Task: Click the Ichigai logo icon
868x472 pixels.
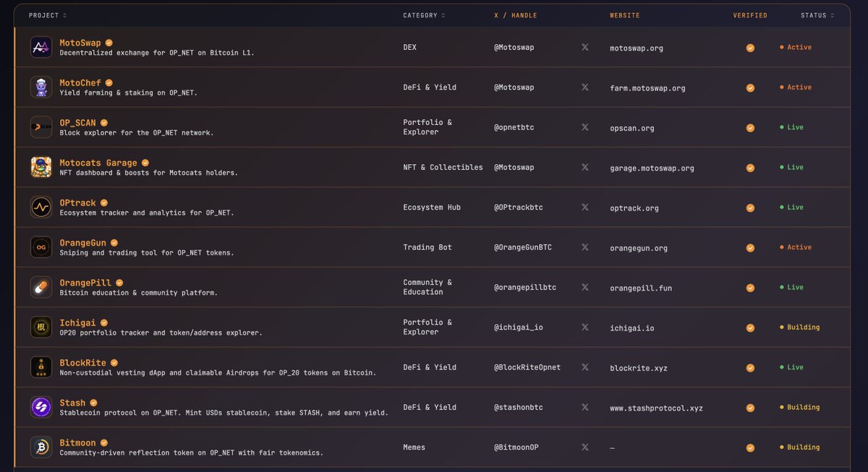Action: point(41,327)
